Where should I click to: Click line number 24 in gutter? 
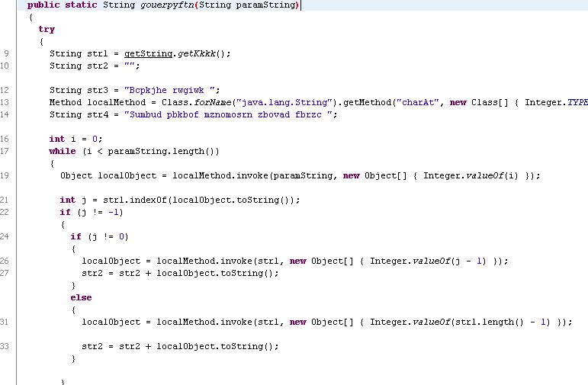pos(5,236)
